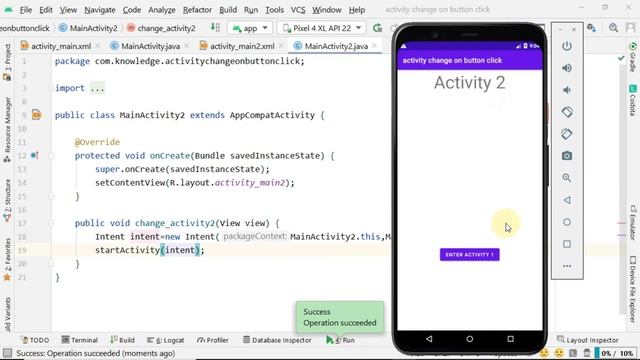
Task: Tap the emulator sidebar Overview square
Action: pos(567,244)
